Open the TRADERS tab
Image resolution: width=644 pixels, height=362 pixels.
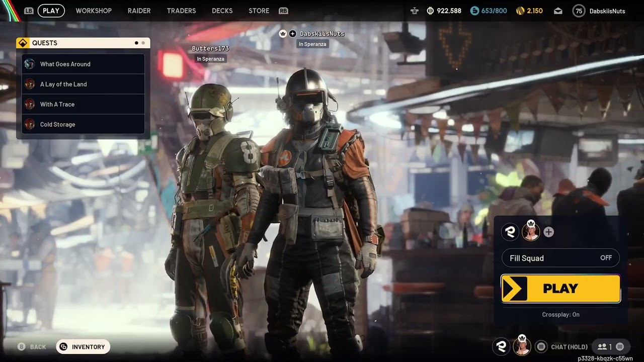[x=181, y=11]
